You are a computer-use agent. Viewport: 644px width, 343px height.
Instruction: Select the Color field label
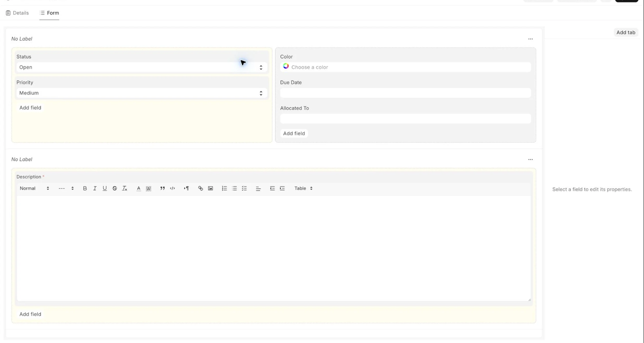pyautogui.click(x=286, y=57)
